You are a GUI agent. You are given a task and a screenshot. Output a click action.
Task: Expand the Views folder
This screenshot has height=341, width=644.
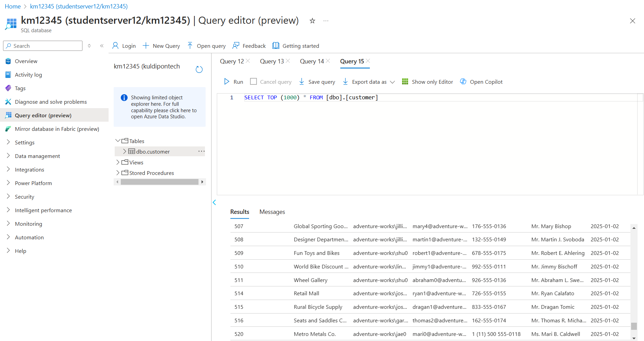(x=118, y=162)
